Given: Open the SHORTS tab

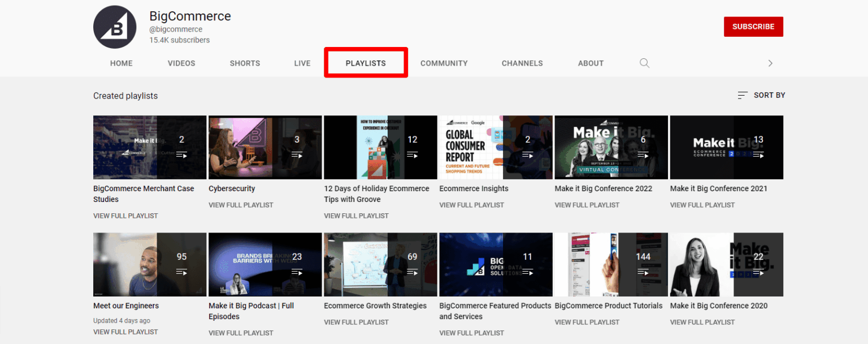Looking at the screenshot, I should point(245,63).
